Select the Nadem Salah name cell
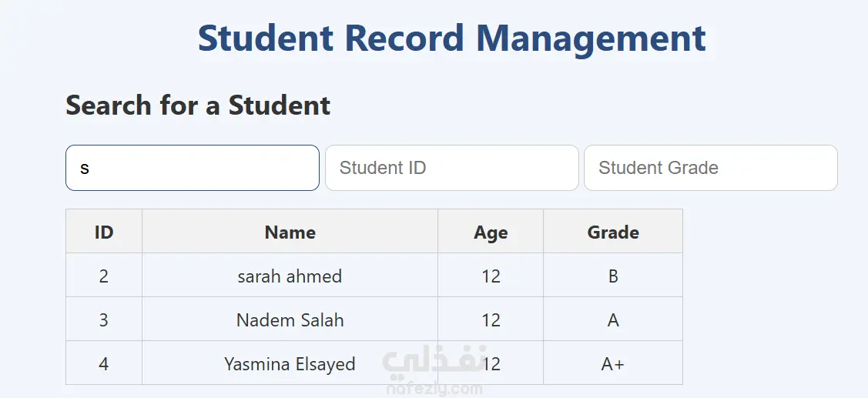Image resolution: width=868 pixels, height=398 pixels. (x=290, y=319)
